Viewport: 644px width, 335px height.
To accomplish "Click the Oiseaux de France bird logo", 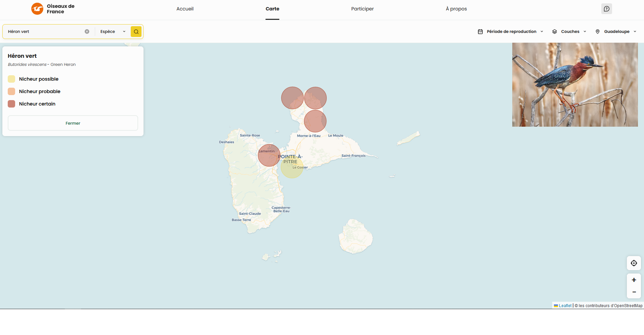I will pyautogui.click(x=37, y=9).
